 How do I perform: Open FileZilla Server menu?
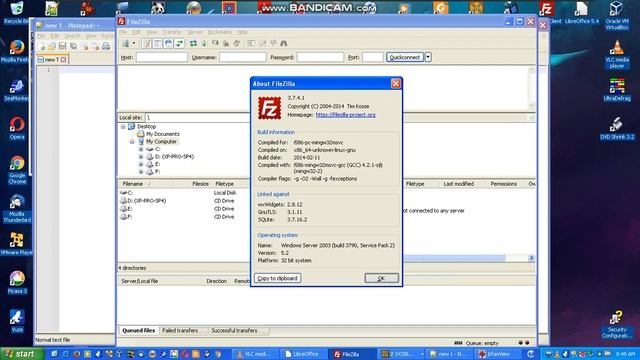click(x=195, y=32)
